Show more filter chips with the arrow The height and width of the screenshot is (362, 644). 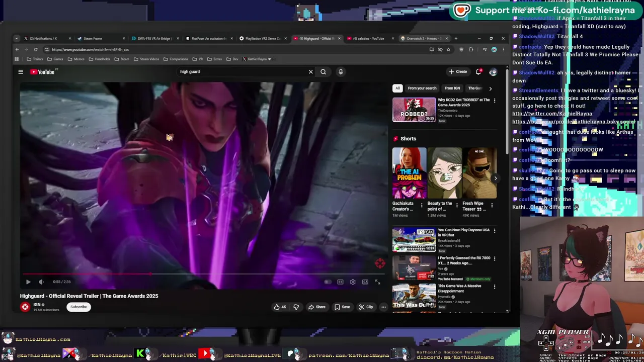coord(491,88)
